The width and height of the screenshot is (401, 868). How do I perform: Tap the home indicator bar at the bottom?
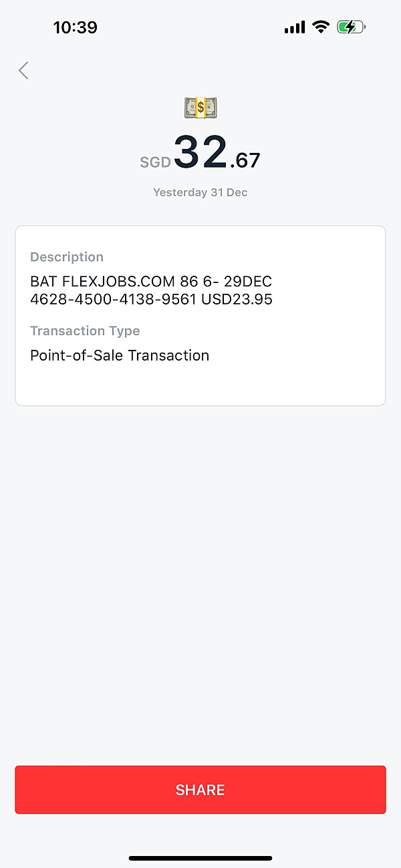[x=200, y=859]
